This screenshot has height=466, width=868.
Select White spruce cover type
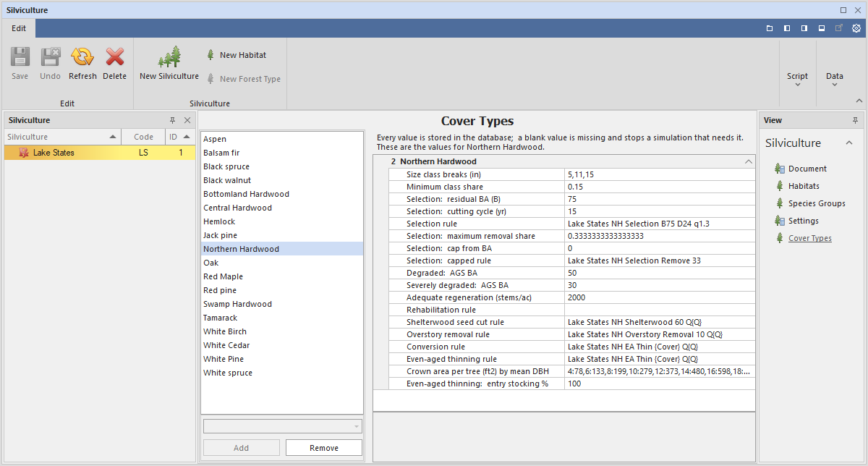(x=282, y=373)
